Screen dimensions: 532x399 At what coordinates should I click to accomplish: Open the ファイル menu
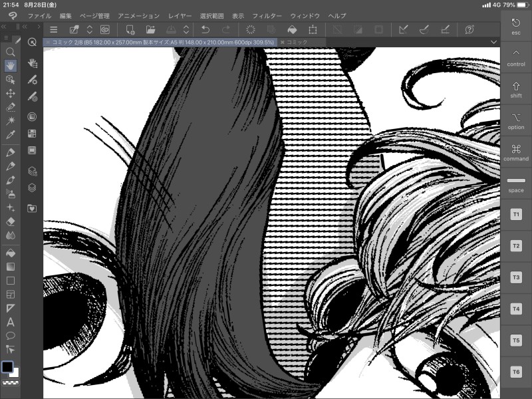(39, 16)
